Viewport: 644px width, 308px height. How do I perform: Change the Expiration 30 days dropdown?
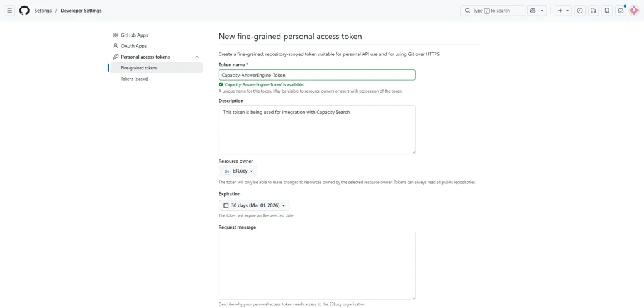click(x=254, y=205)
